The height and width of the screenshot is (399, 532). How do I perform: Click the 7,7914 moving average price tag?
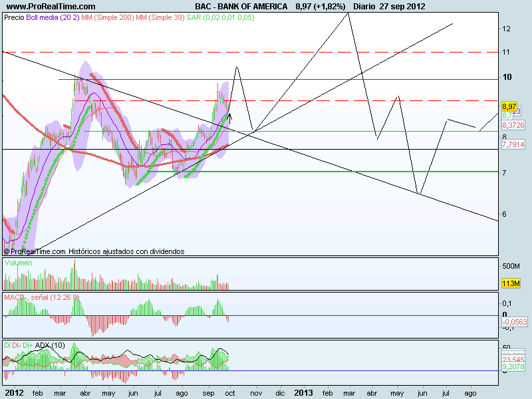[x=513, y=144]
